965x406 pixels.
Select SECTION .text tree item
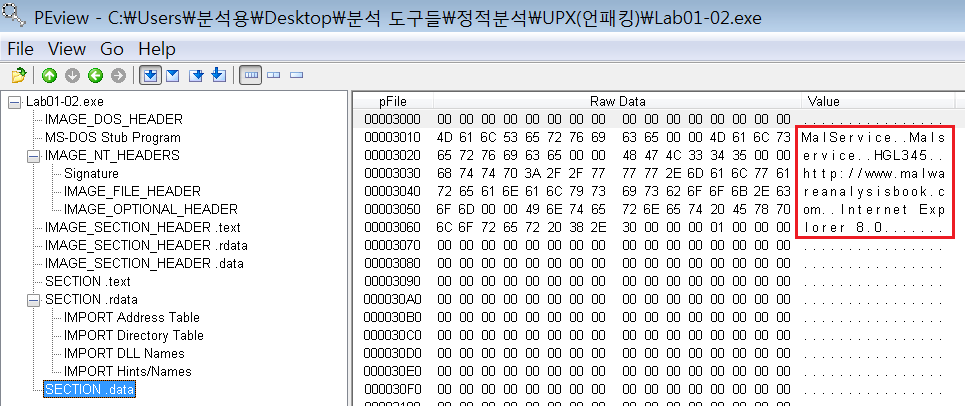point(87,282)
